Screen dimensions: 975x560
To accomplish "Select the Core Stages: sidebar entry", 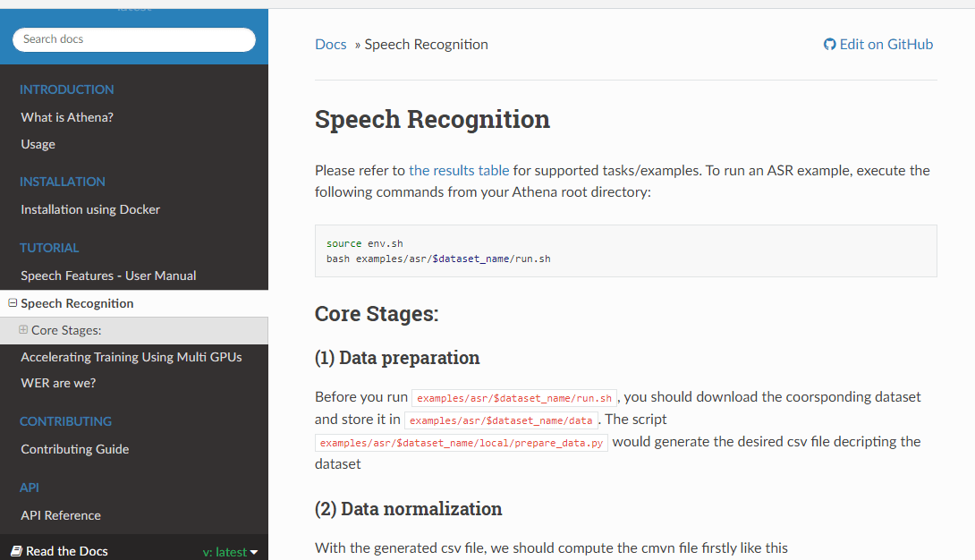I will tap(66, 331).
